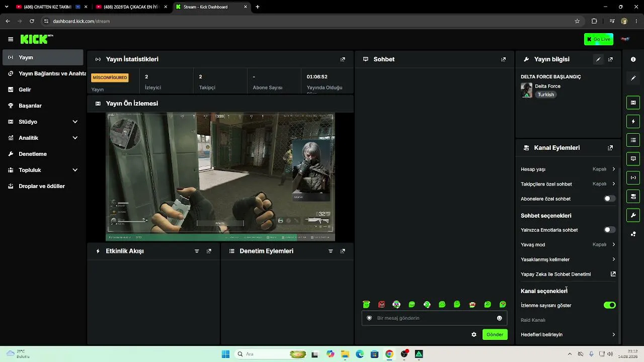Click the MISCONFIGURED status badge
This screenshot has width=644, height=362.
[x=110, y=77]
